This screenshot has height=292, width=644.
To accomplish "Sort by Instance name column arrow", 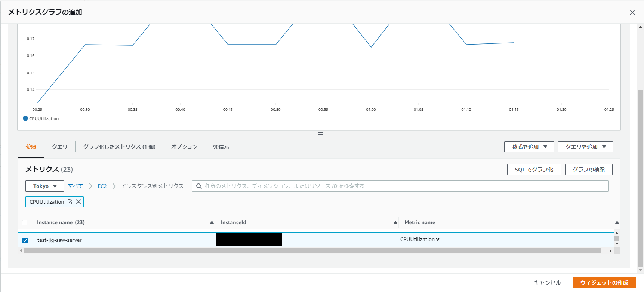I will 212,222.
